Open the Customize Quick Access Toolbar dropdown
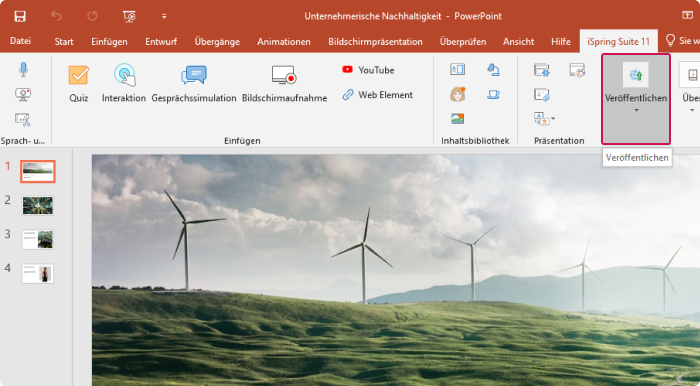This screenshot has height=386, width=700. point(164,17)
